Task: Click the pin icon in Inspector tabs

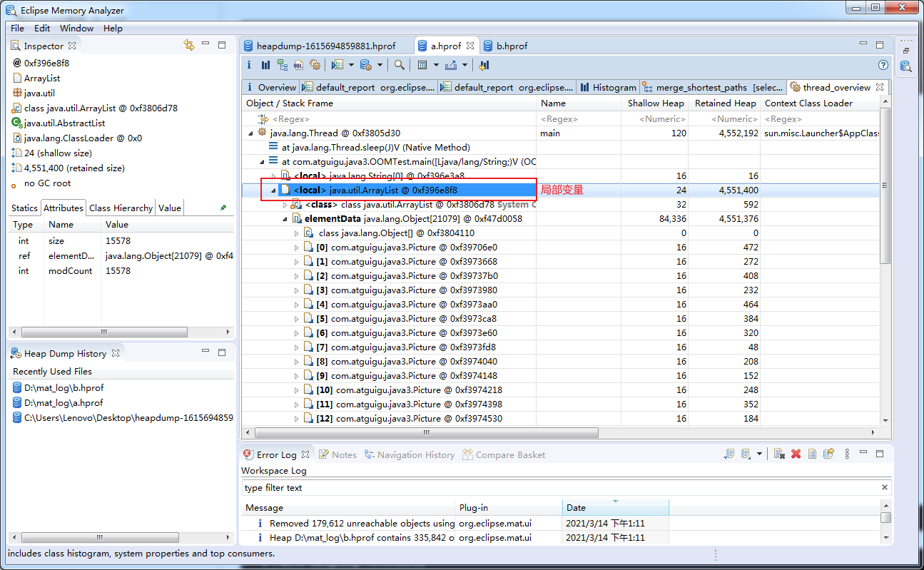Action: point(223,208)
